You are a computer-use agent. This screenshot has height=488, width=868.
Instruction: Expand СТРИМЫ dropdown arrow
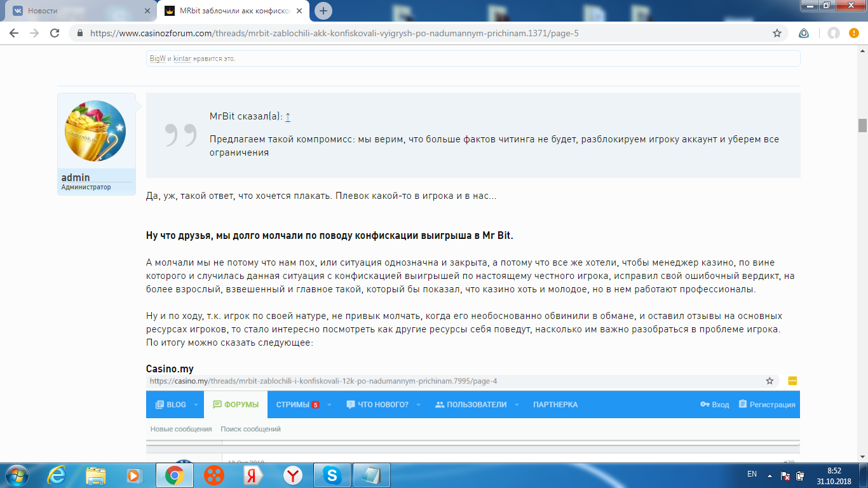pyautogui.click(x=329, y=404)
